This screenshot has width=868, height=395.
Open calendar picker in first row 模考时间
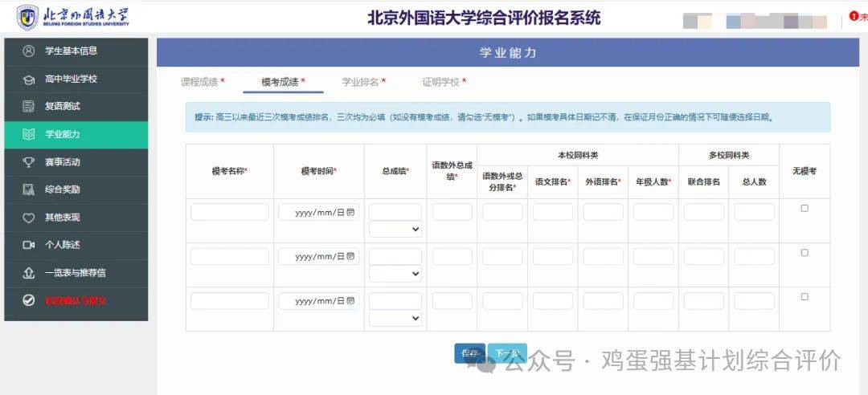tap(350, 212)
